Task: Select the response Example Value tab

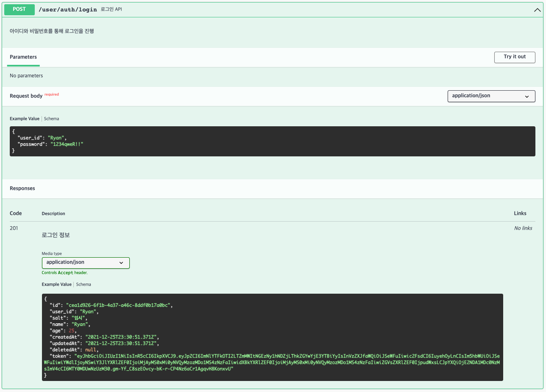Action: pos(56,284)
